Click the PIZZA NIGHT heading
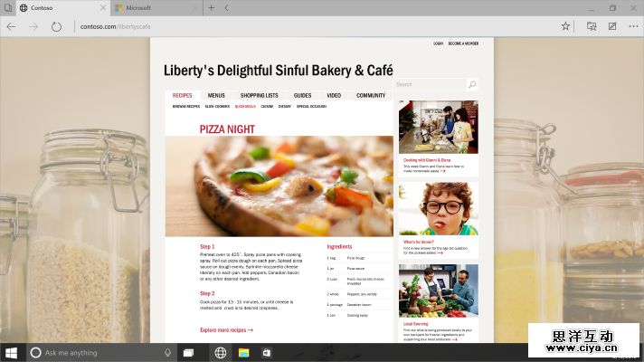Viewport: 644px width, 362px height. 227,129
